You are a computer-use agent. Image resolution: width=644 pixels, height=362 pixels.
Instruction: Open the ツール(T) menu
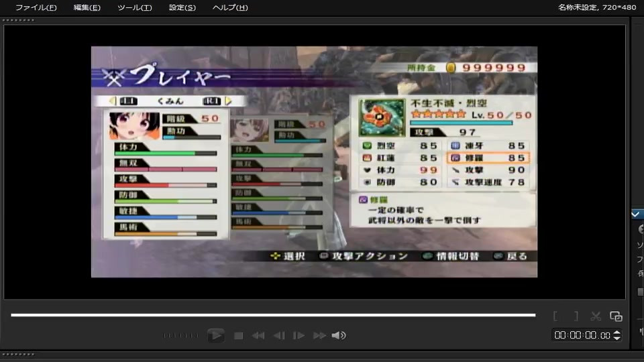[134, 7]
